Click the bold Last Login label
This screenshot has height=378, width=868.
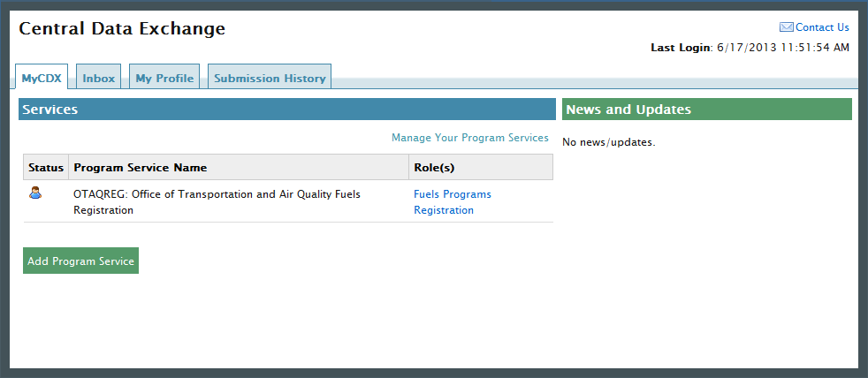click(x=681, y=47)
